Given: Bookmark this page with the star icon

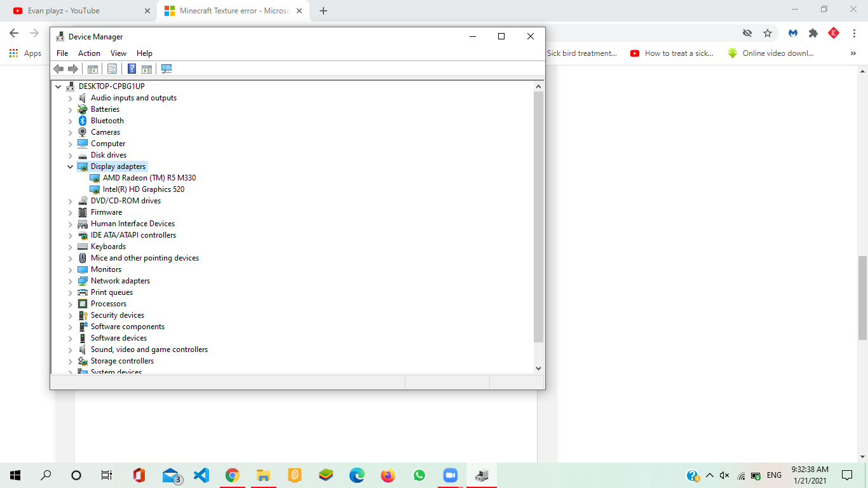Looking at the screenshot, I should tap(768, 33).
